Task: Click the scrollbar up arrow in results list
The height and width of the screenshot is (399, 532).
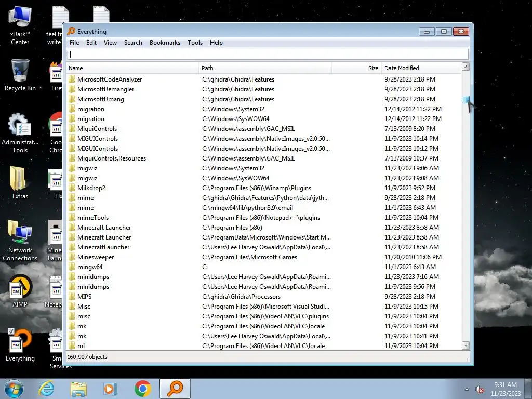Action: tap(466, 66)
